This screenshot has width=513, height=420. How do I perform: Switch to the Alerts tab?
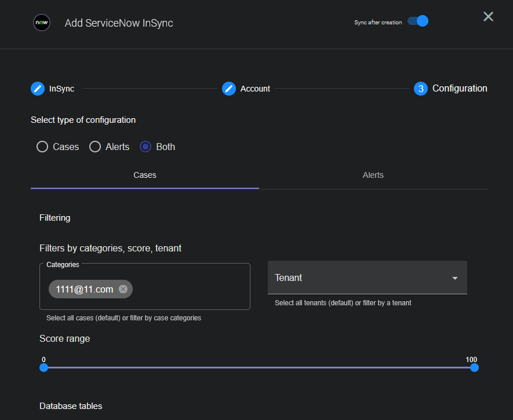coord(373,175)
